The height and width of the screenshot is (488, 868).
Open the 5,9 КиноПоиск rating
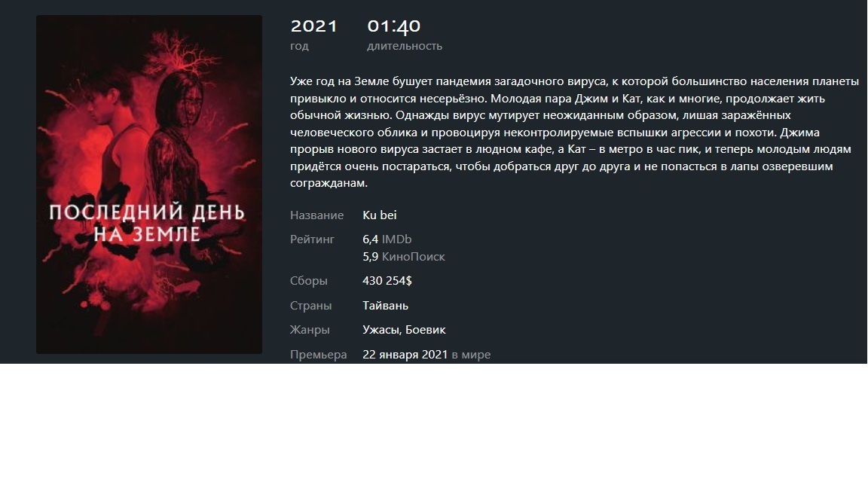click(404, 256)
